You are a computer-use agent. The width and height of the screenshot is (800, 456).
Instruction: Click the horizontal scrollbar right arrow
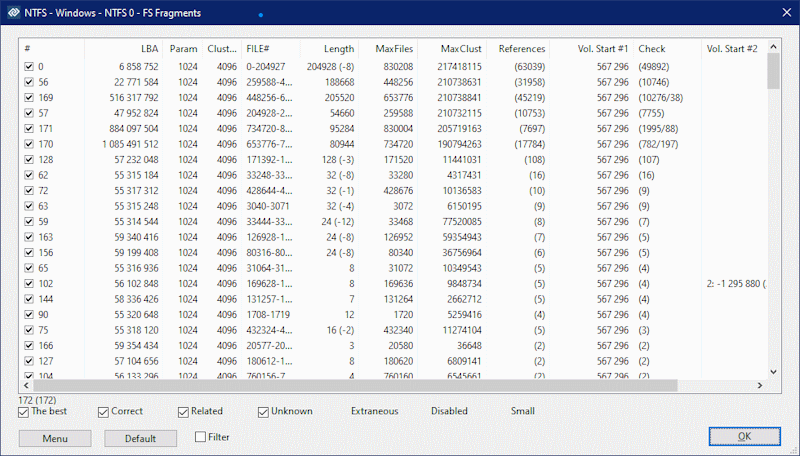click(x=760, y=386)
